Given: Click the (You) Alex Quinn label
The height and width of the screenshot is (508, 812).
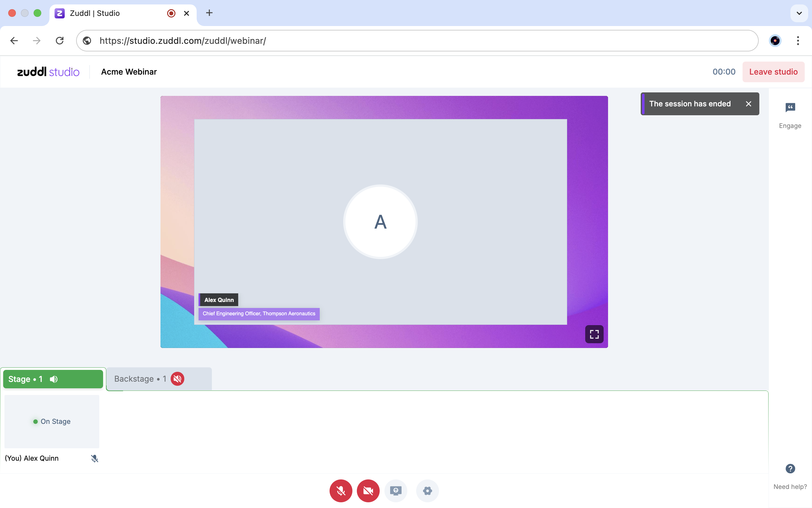Looking at the screenshot, I should 31,458.
